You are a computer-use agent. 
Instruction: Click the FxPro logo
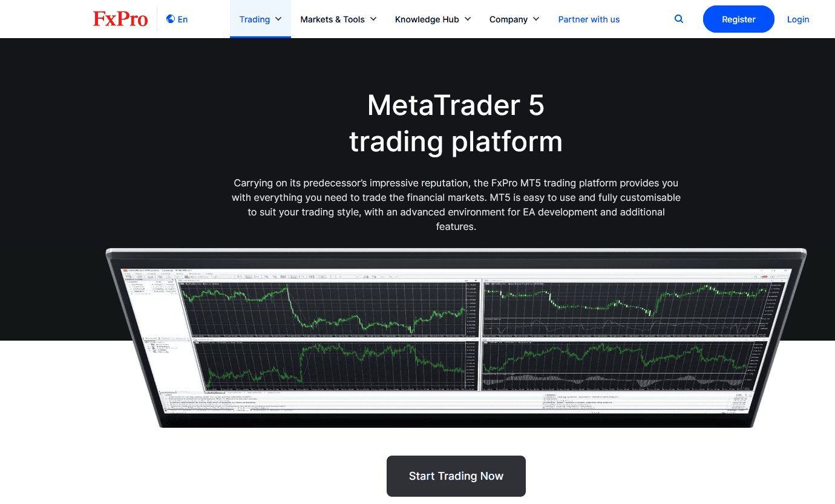coord(120,19)
